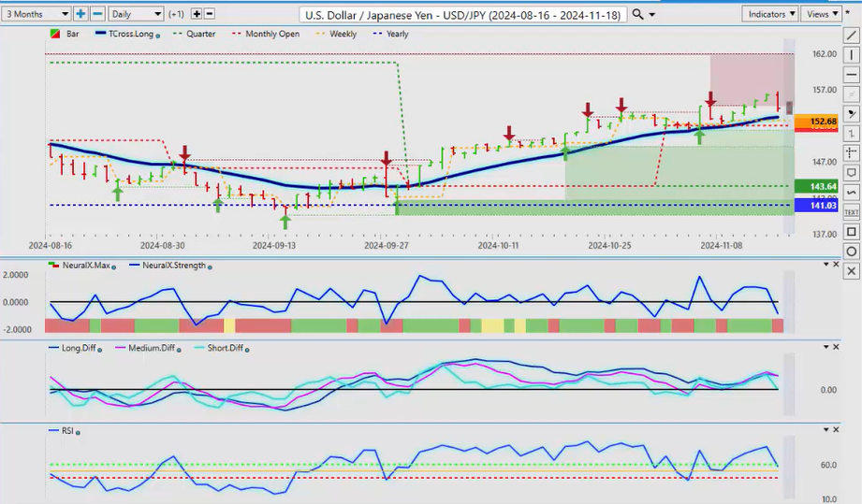Viewport: 862px width, 504px height.
Task: Open the 3 Months range dropdown
Action: pos(37,14)
